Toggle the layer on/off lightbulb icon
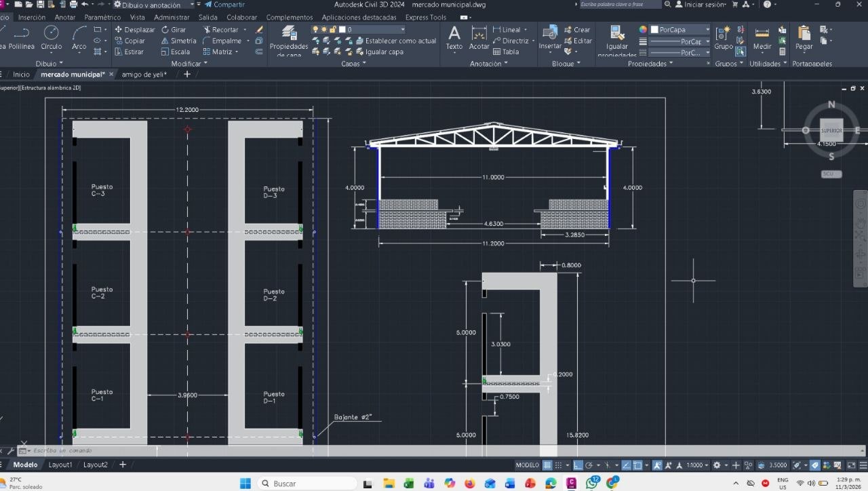The width and height of the screenshot is (868, 491). tap(315, 30)
